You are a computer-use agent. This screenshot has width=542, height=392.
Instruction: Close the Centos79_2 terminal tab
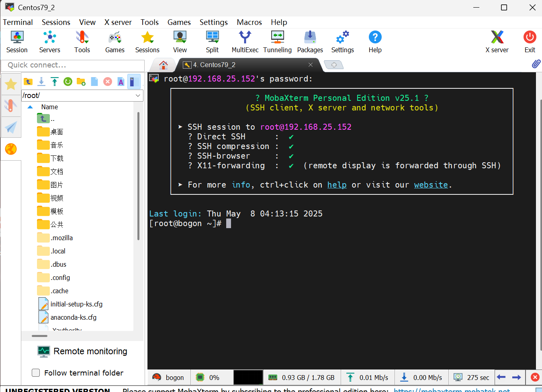click(x=311, y=65)
